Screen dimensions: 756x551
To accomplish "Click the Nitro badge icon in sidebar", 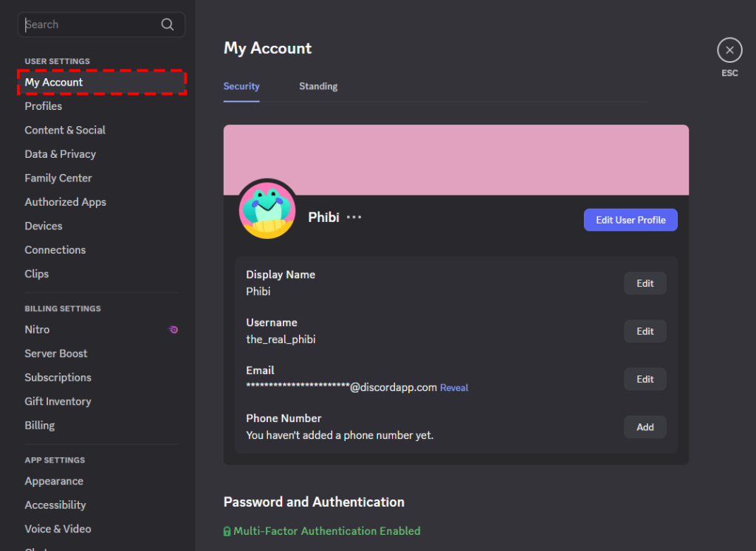I will pyautogui.click(x=173, y=330).
